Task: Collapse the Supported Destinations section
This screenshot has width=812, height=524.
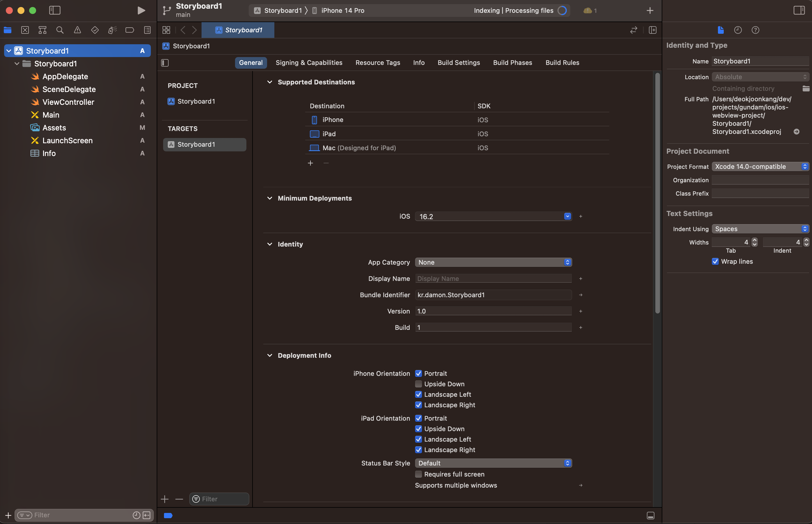Action: [269, 82]
